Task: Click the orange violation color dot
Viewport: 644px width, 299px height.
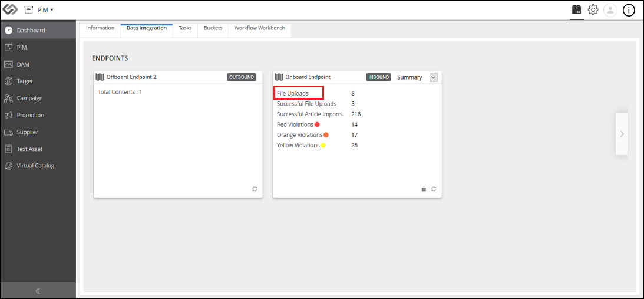Action: click(x=326, y=135)
